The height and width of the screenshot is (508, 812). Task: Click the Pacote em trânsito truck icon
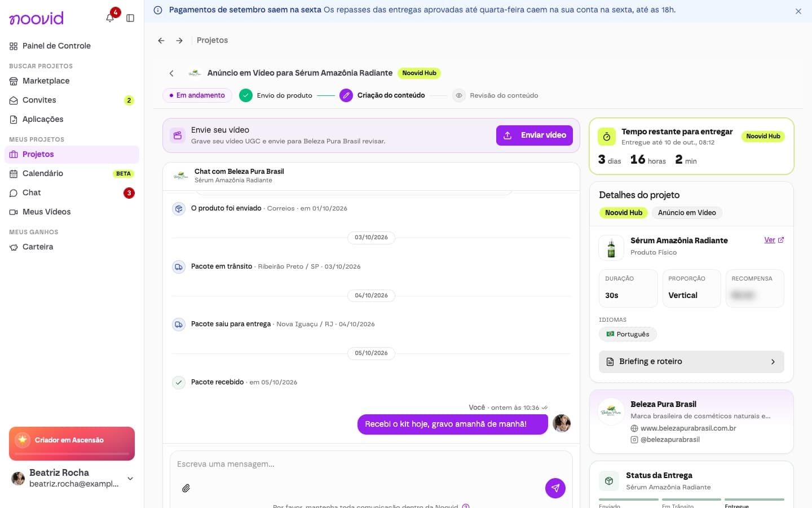(179, 266)
